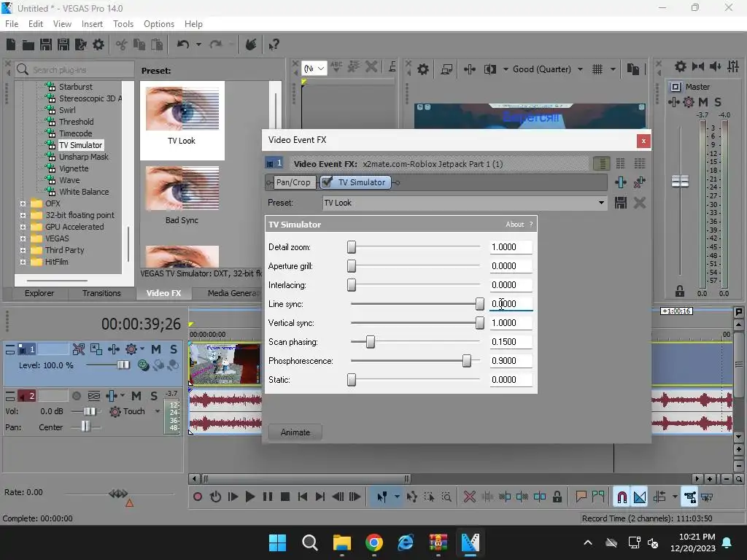Click the Animate button
Image resolution: width=747 pixels, height=560 pixels.
295,432
